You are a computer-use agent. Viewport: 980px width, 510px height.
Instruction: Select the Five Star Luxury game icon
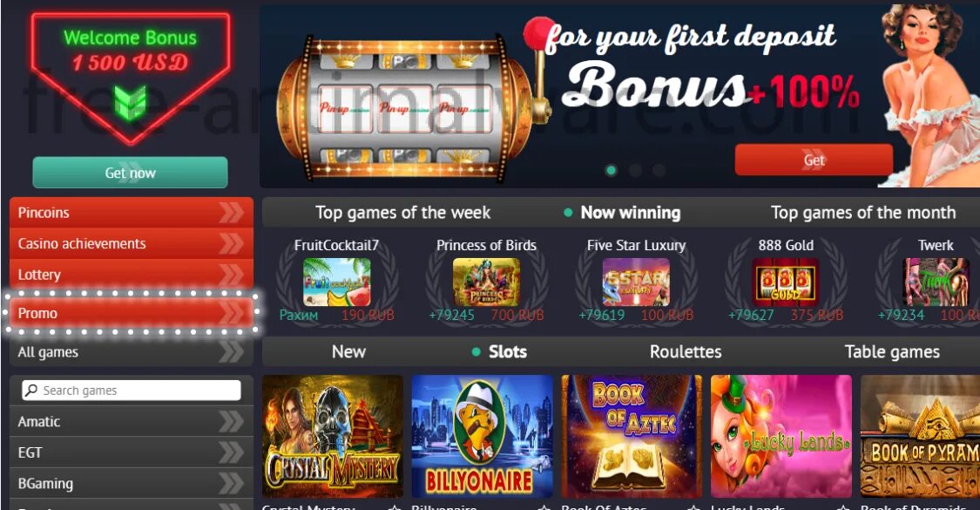636,282
